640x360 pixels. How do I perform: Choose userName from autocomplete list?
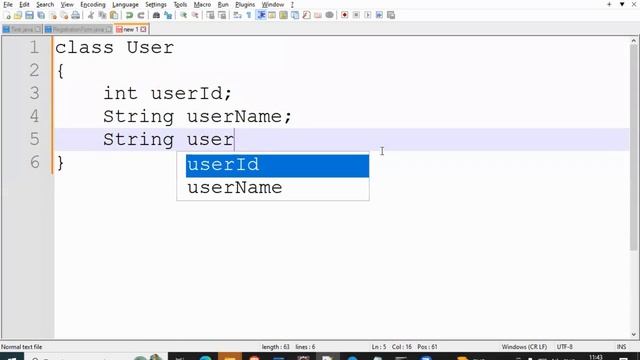(277, 188)
